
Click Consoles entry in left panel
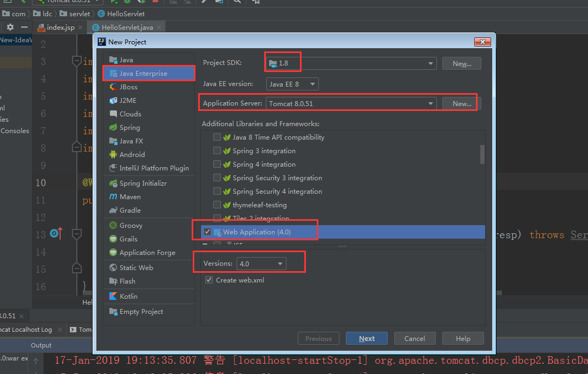15,131
